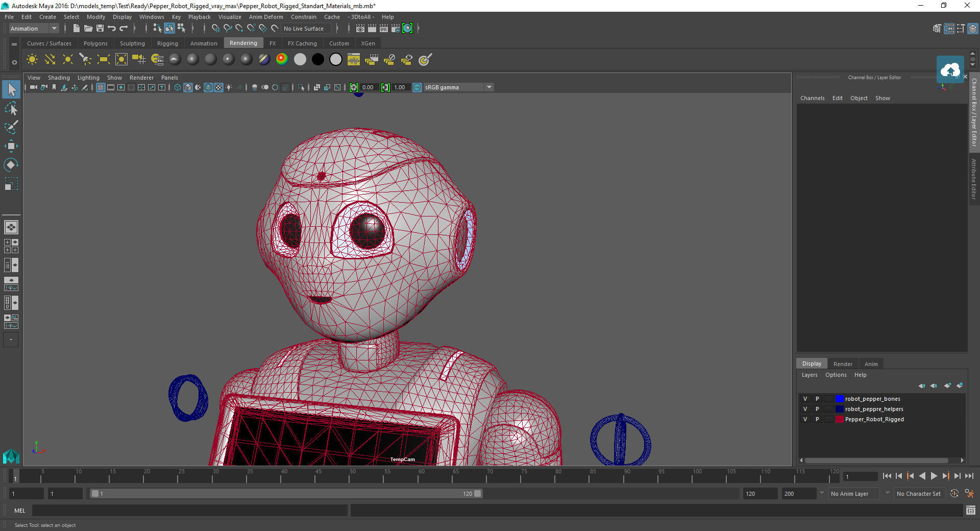Toggle textured display in viewport toolbar
The image size is (980, 531).
point(218,87)
